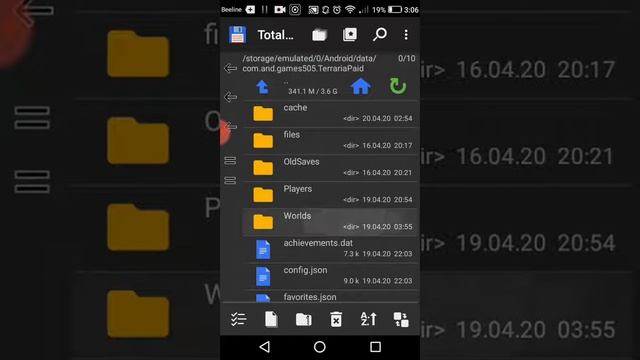640x360 pixels.
Task: Tap the Android back navigation button
Action: coord(264,347)
